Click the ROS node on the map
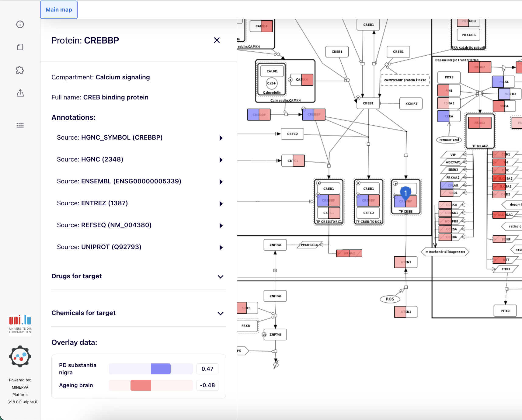 pyautogui.click(x=390, y=299)
